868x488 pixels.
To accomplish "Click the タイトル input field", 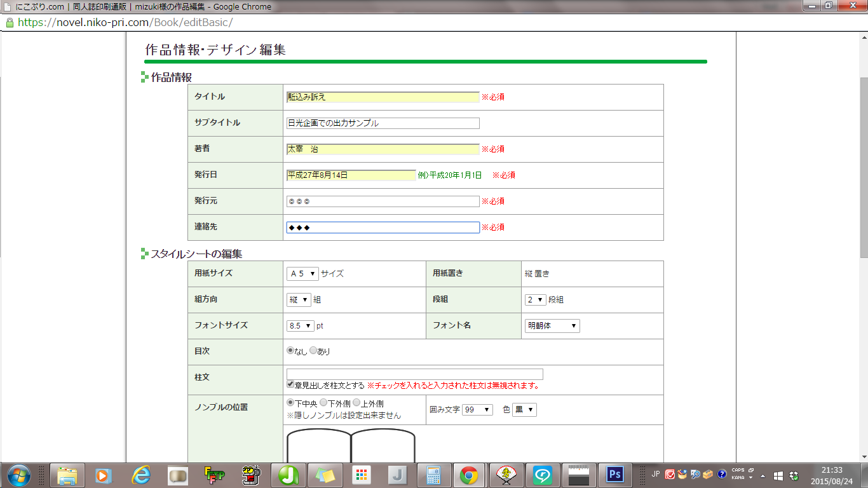I will (383, 97).
